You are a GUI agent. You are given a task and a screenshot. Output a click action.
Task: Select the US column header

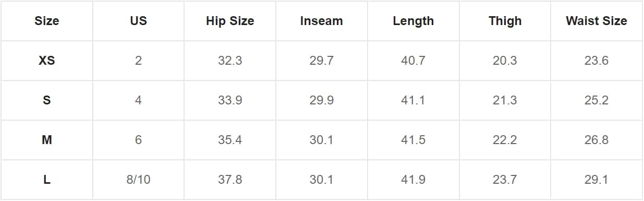click(x=138, y=21)
